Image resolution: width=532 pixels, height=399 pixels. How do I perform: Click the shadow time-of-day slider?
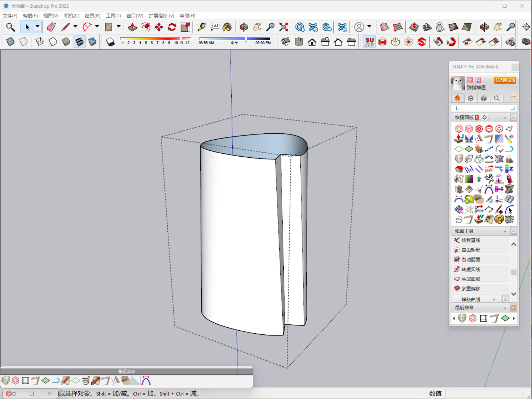[x=234, y=38]
